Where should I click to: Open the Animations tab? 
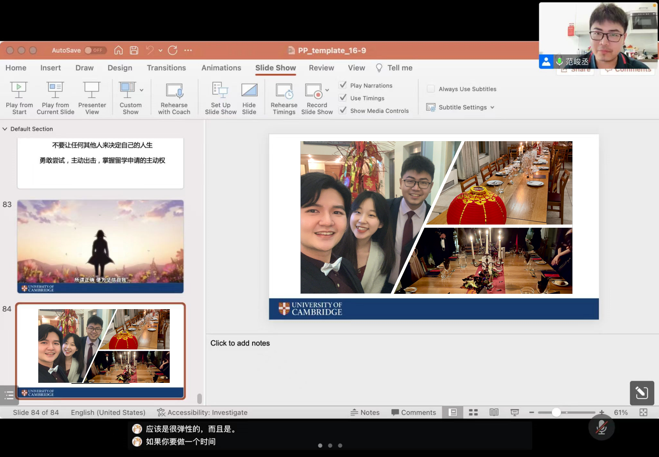coord(221,68)
